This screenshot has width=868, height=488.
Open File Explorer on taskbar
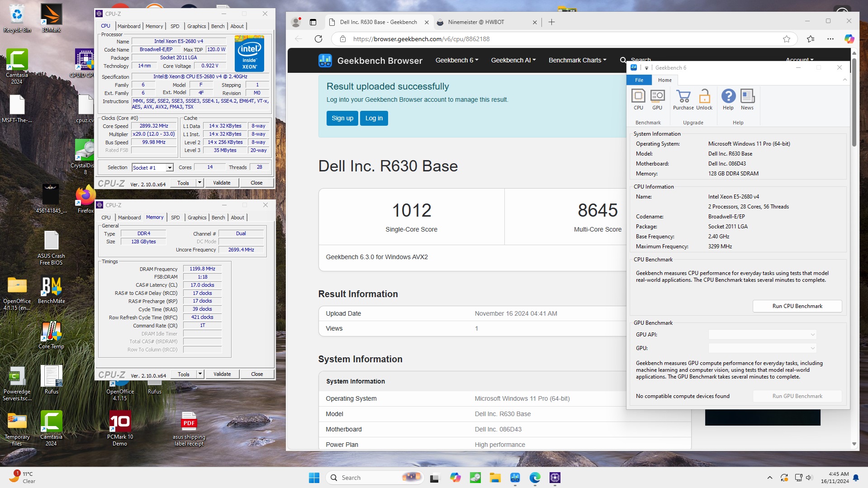click(495, 478)
